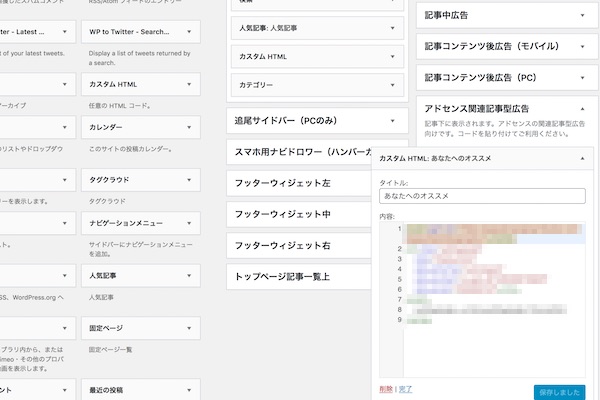Select the 任意の HTML コード description text
This screenshot has width=600, height=400.
coord(119,106)
